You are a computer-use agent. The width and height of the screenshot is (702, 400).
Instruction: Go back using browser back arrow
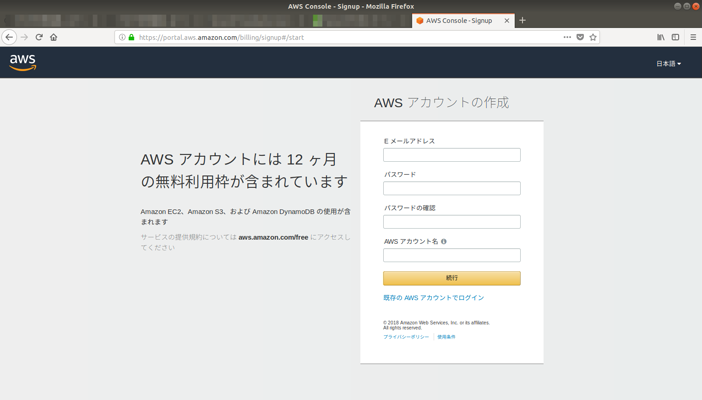(9, 37)
